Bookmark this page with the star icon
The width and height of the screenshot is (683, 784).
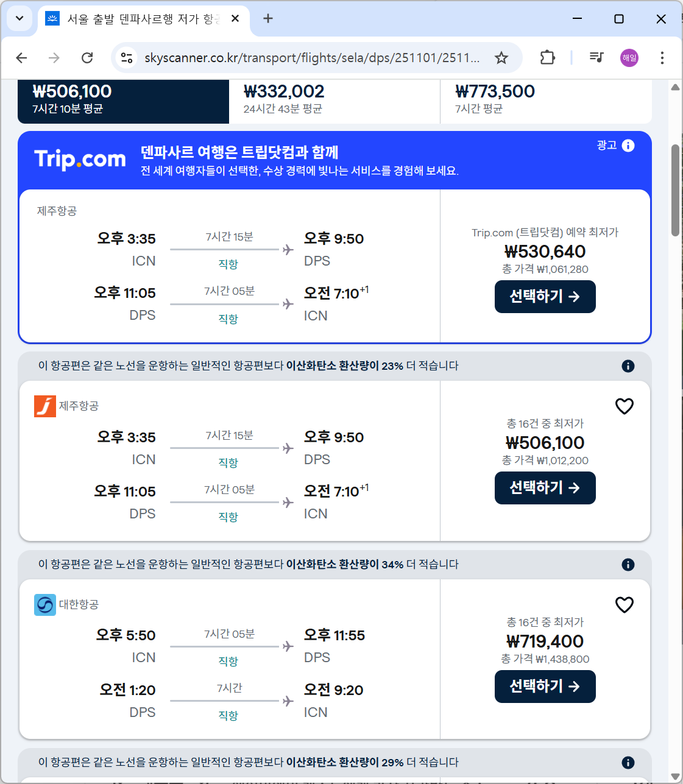tap(501, 57)
